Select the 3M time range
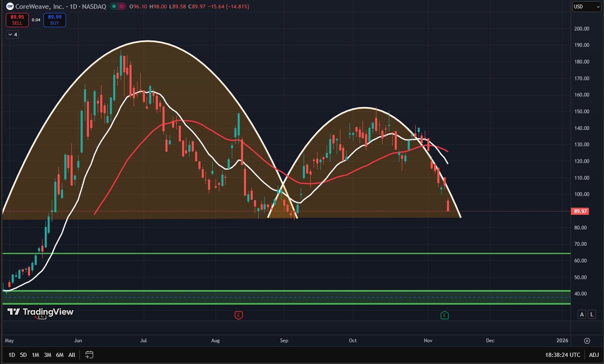This screenshot has height=364, width=604. coord(47,354)
